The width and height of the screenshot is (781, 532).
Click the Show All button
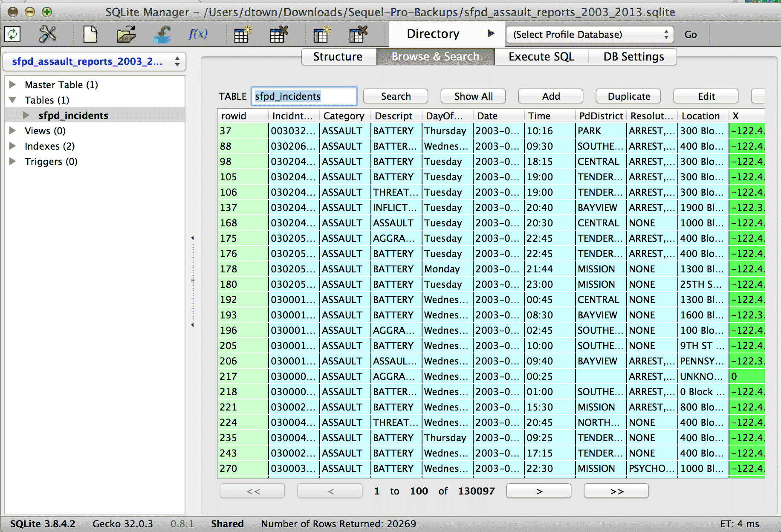472,96
